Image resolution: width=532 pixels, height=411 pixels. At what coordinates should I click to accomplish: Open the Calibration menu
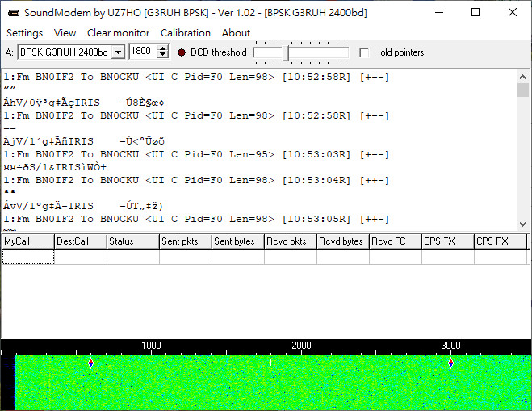click(x=185, y=33)
